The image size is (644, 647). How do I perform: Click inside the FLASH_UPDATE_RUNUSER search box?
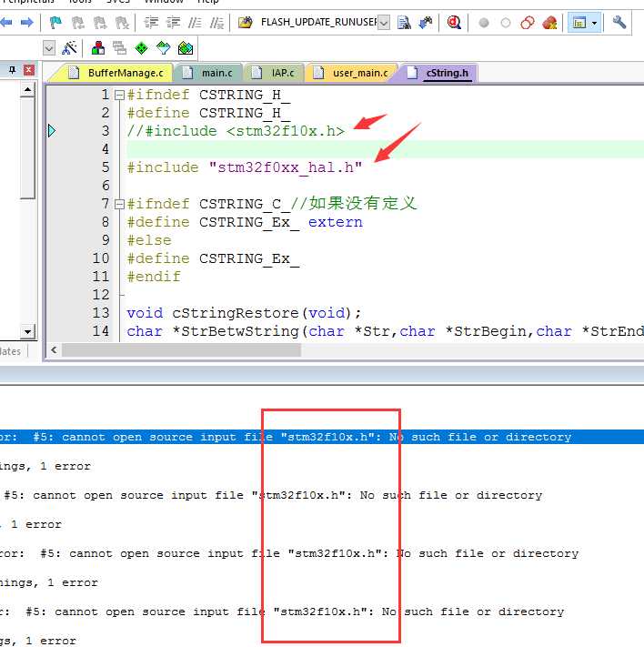pos(318,22)
